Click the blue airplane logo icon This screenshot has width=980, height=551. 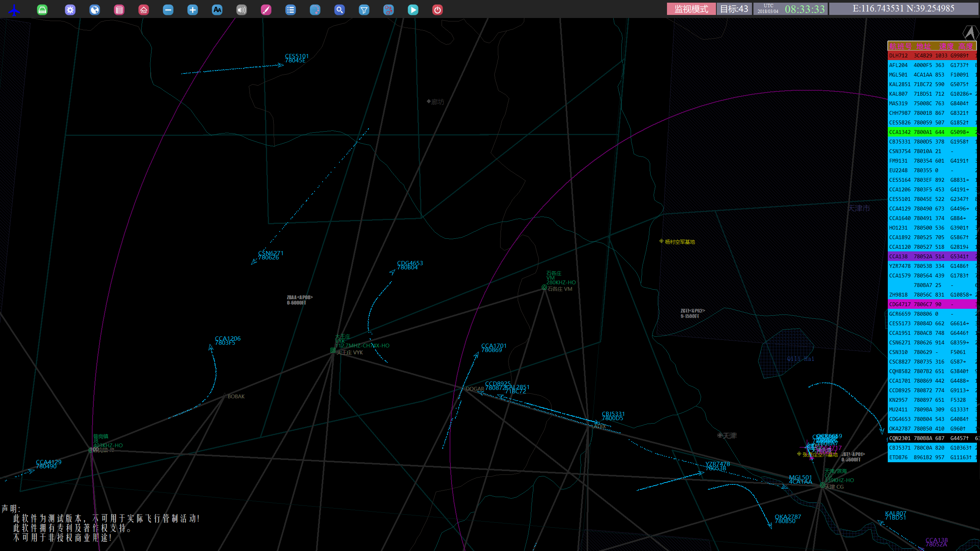[14, 10]
